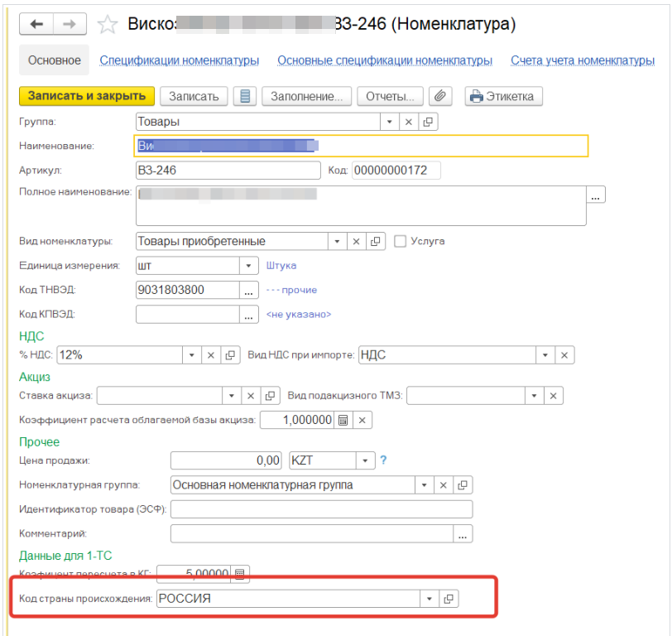Click the list icon next to Записать

pyautogui.click(x=244, y=97)
